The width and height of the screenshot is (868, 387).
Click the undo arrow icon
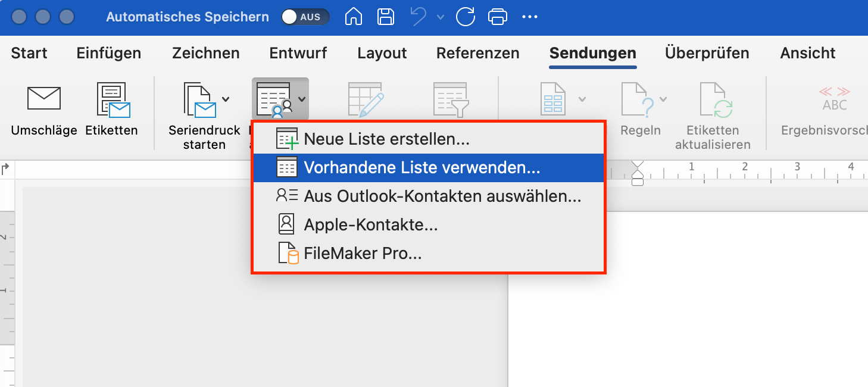point(419,17)
